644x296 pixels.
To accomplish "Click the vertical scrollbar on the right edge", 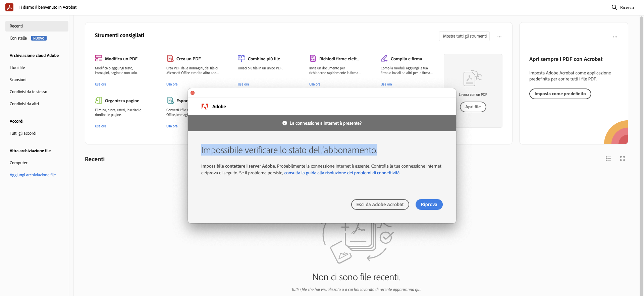I will (642, 156).
